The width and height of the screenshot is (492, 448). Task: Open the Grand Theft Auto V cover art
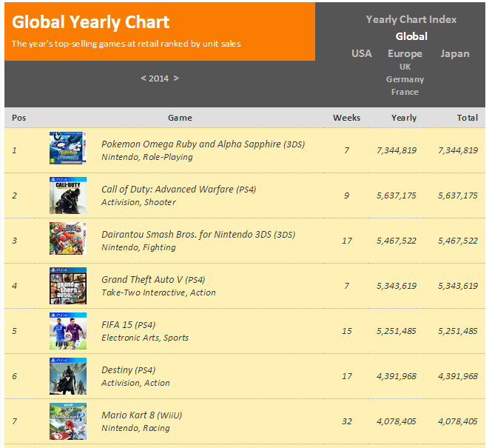pos(68,286)
